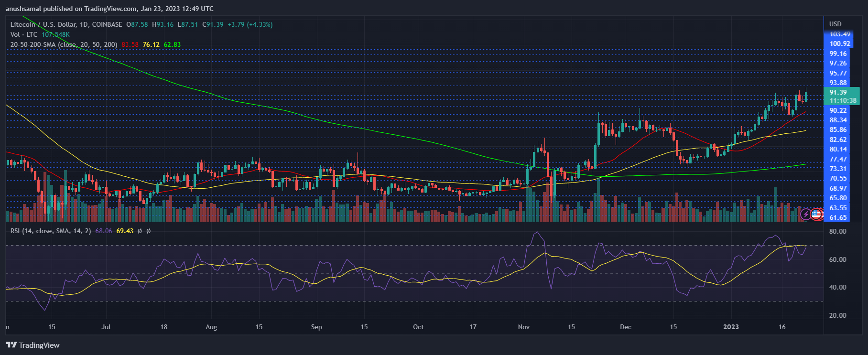
Task: Click the 68.97 price level label
Action: [838, 188]
